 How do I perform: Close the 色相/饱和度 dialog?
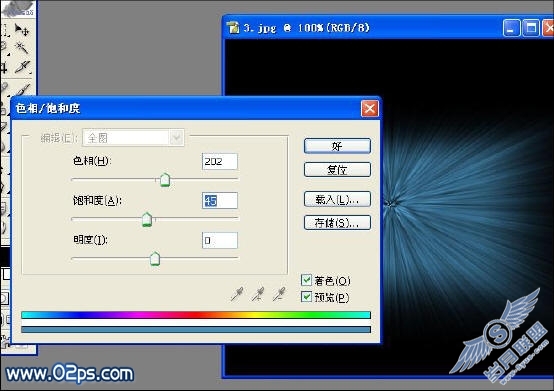(x=370, y=108)
